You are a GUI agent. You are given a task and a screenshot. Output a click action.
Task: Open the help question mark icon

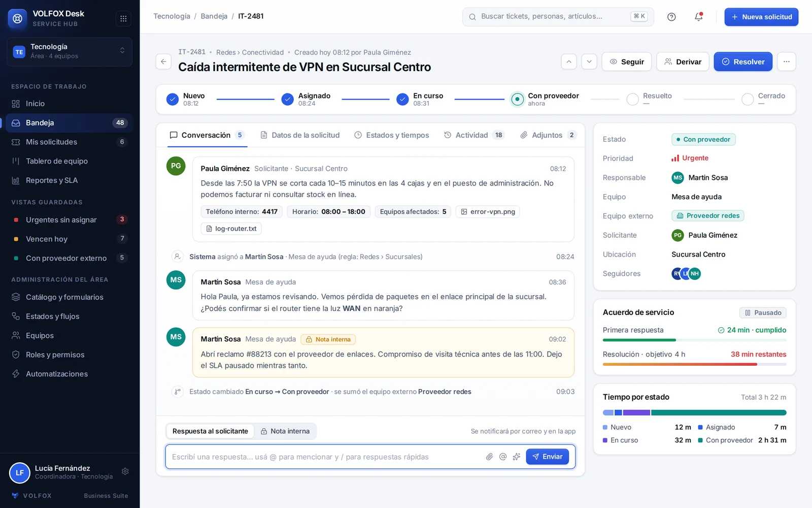[x=671, y=17]
